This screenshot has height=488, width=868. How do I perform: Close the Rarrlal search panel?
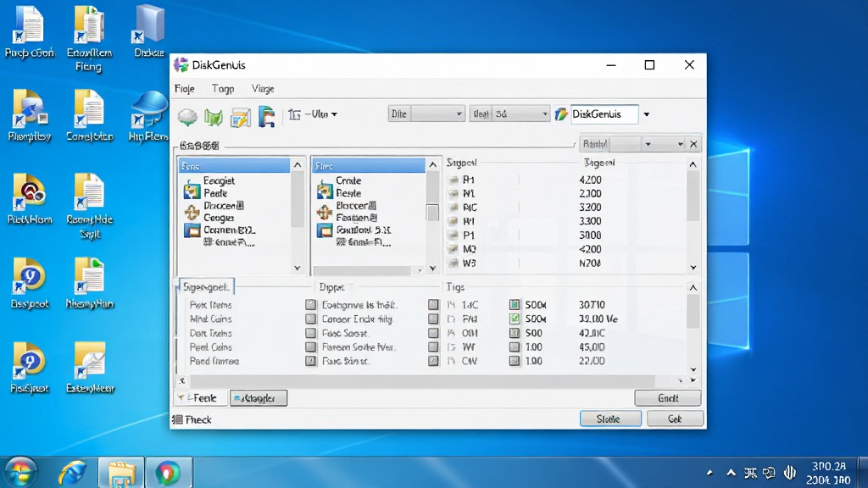pos(693,144)
